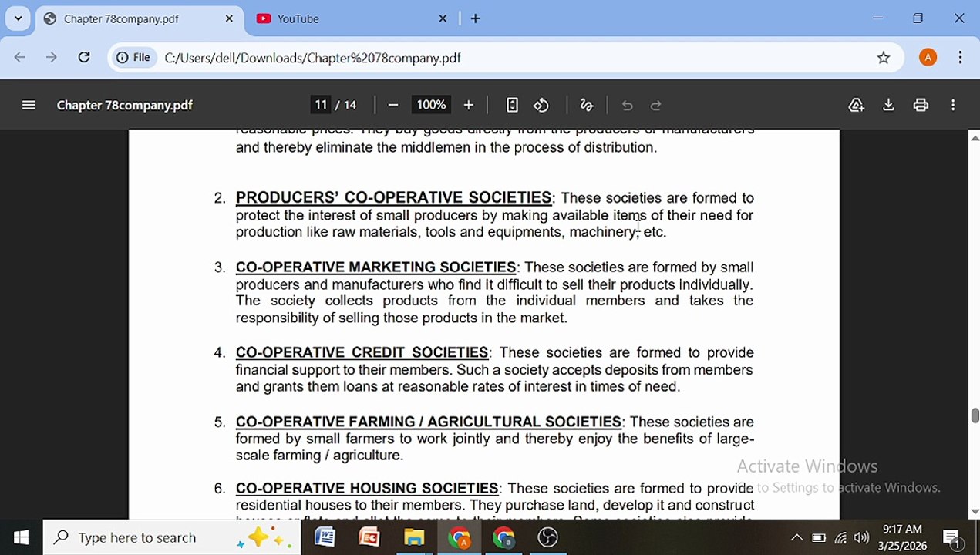Open the edit with Acrobat icon

tap(856, 105)
